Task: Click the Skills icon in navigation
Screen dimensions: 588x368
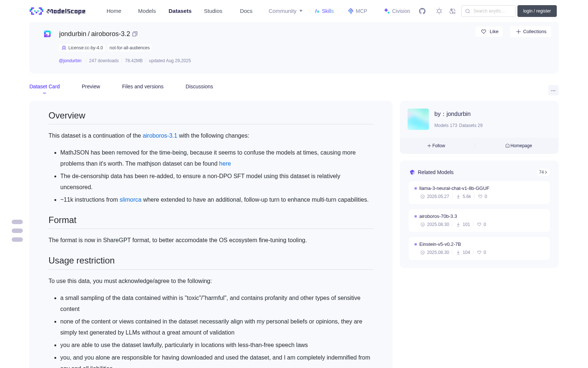Action: click(317, 11)
